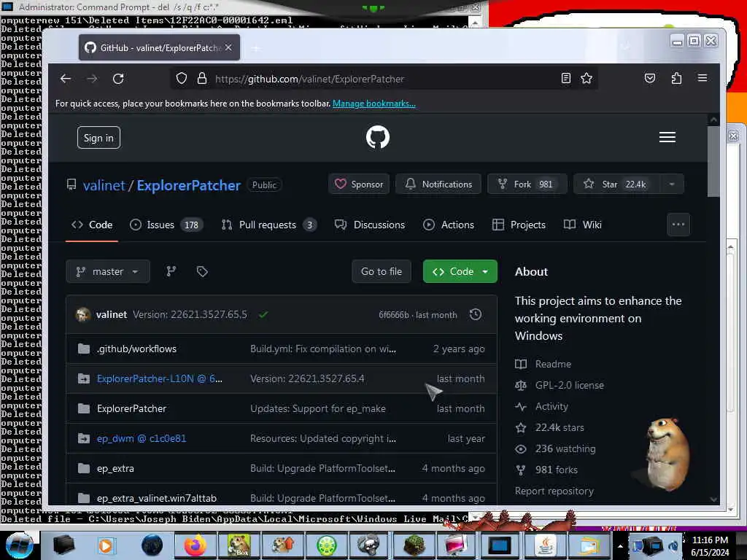Open the ep_extra folder
Viewport: 747px width, 560px height.
[x=115, y=469]
